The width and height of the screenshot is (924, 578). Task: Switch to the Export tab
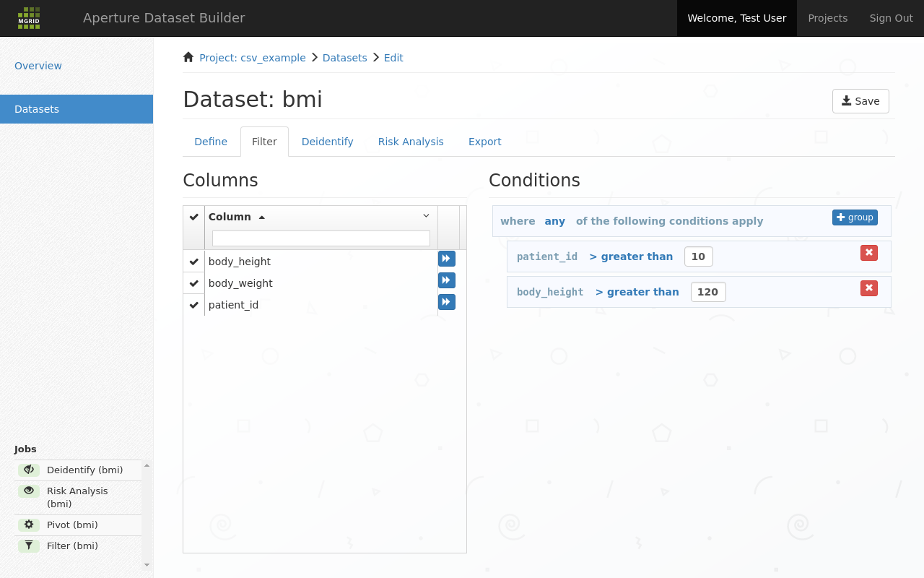tap(485, 142)
